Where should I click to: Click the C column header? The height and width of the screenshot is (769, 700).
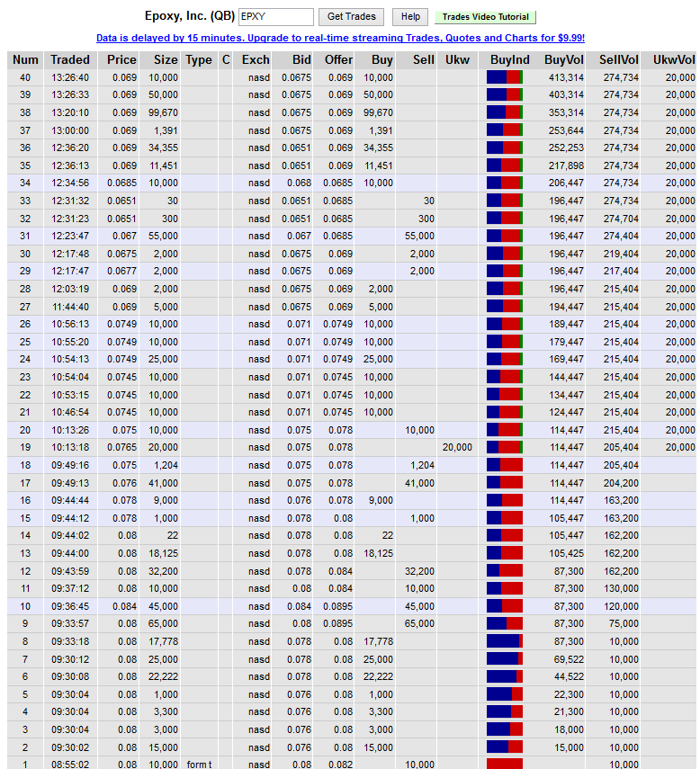(226, 60)
